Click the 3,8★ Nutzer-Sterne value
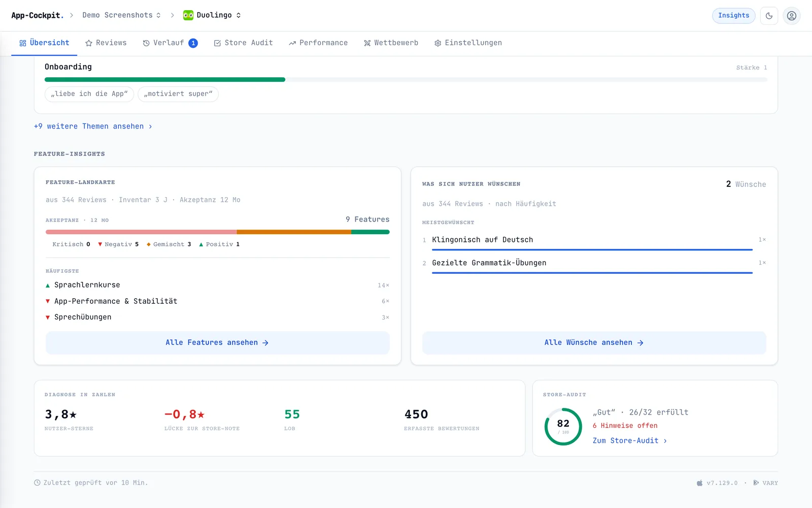 (x=61, y=415)
